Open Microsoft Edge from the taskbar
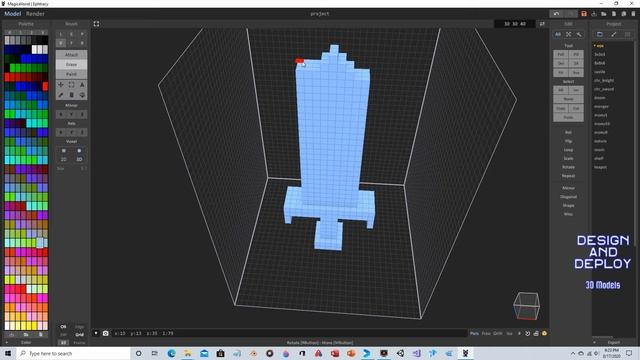640x360 pixels. pos(171,353)
